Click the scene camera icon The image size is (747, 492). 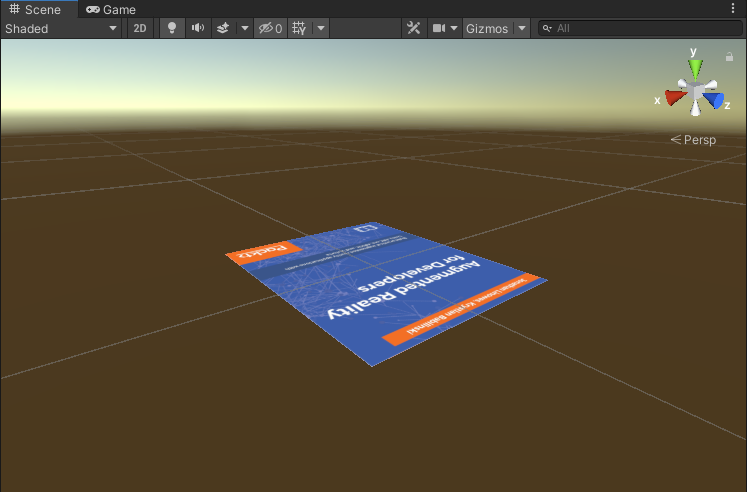(439, 29)
